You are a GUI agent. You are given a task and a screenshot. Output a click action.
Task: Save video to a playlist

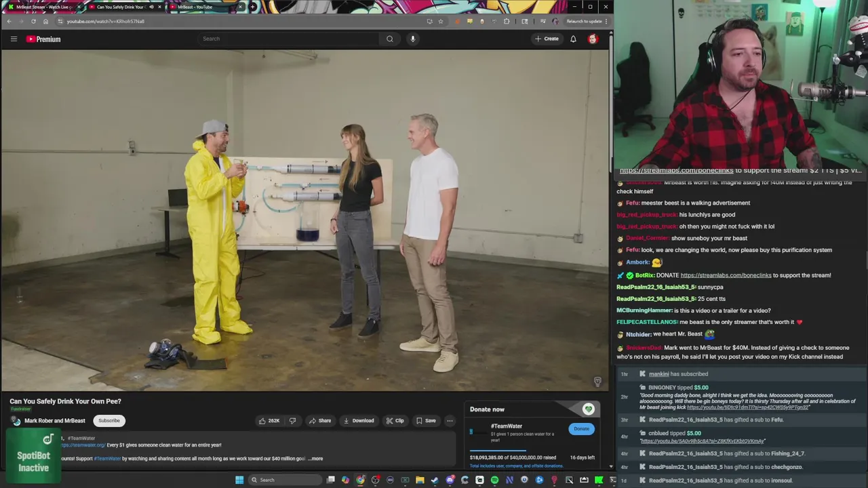[426, 420]
